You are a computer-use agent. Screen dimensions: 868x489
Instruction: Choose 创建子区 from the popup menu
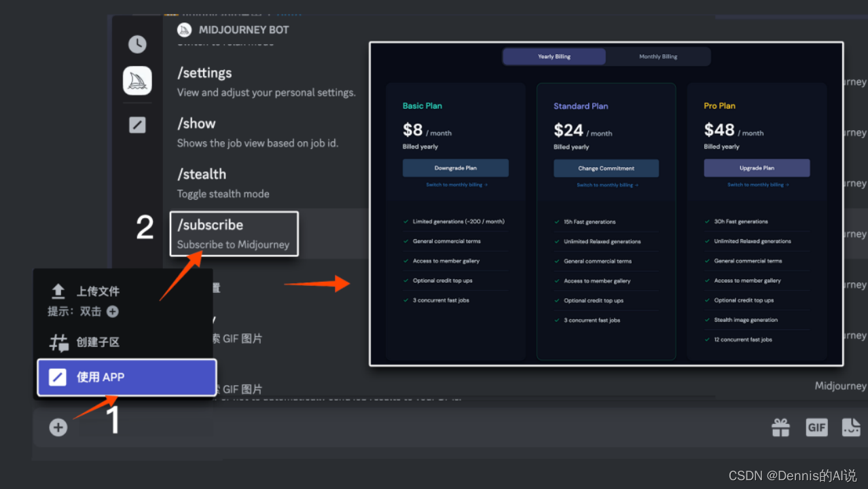pyautogui.click(x=98, y=342)
